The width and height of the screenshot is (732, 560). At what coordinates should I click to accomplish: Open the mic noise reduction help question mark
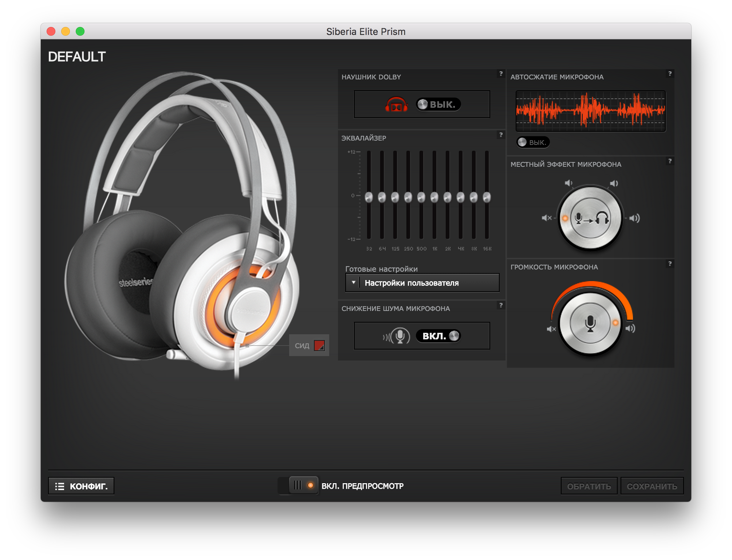501,305
